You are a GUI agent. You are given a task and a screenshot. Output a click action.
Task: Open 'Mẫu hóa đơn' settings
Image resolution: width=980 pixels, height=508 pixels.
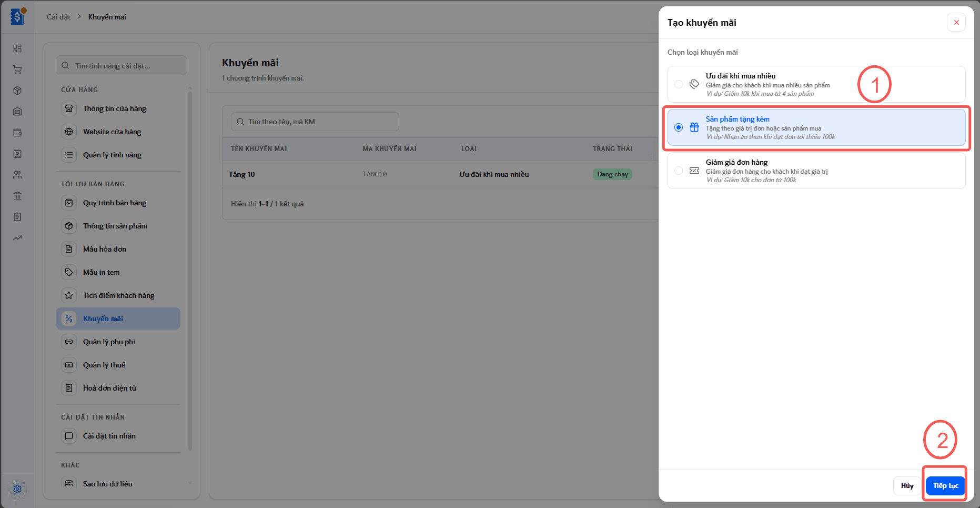click(118, 249)
